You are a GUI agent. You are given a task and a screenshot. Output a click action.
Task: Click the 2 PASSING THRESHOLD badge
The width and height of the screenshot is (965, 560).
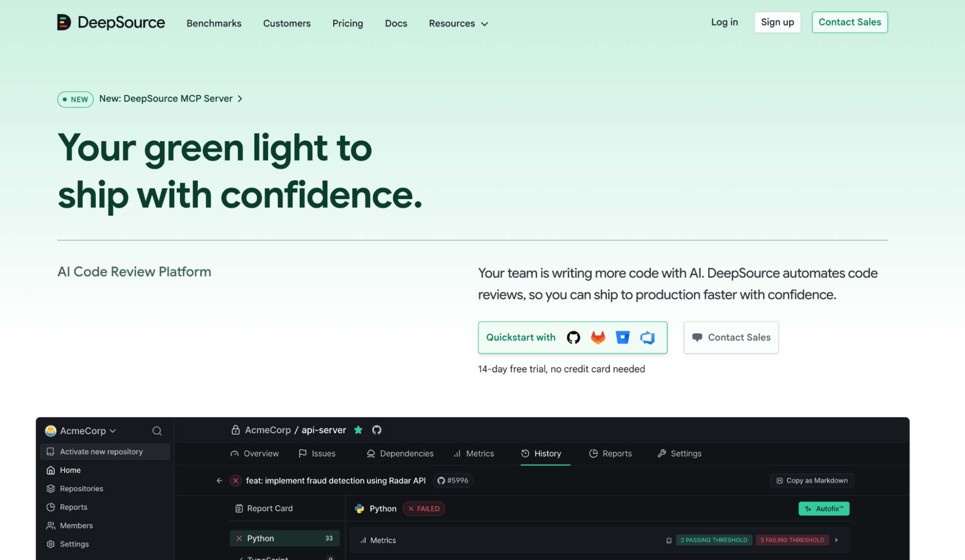coord(713,540)
